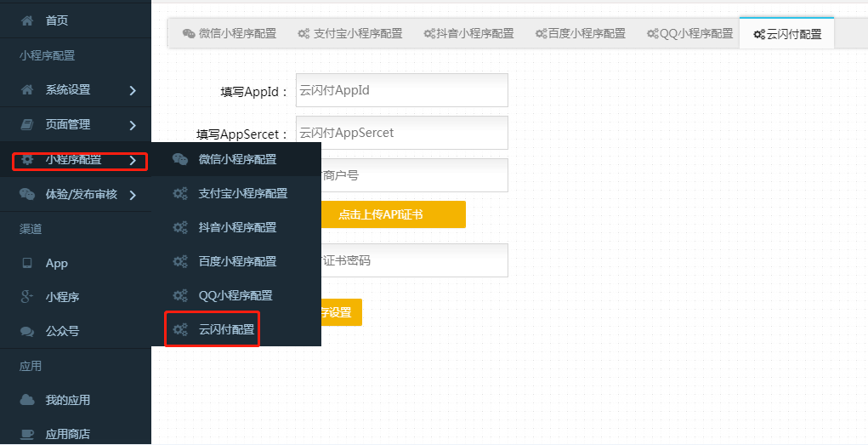The width and height of the screenshot is (868, 445).
Task: Click the yellow 保存设置 button
Action: click(x=341, y=312)
